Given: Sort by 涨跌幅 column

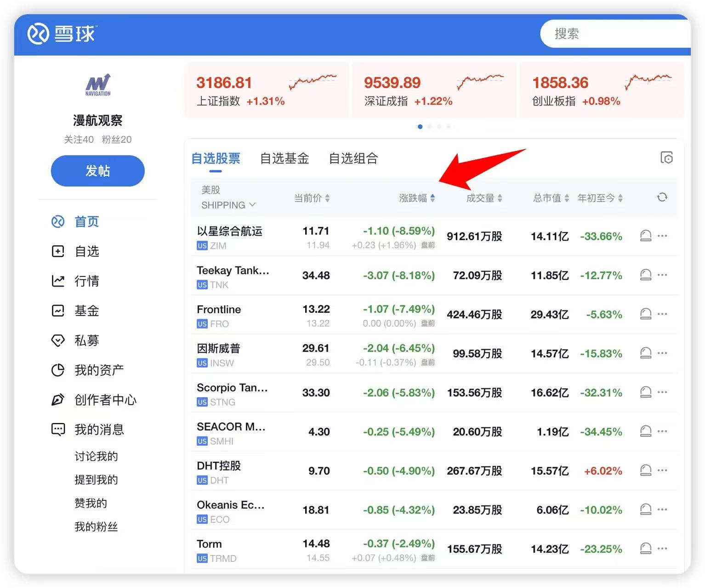Looking at the screenshot, I should [x=416, y=198].
